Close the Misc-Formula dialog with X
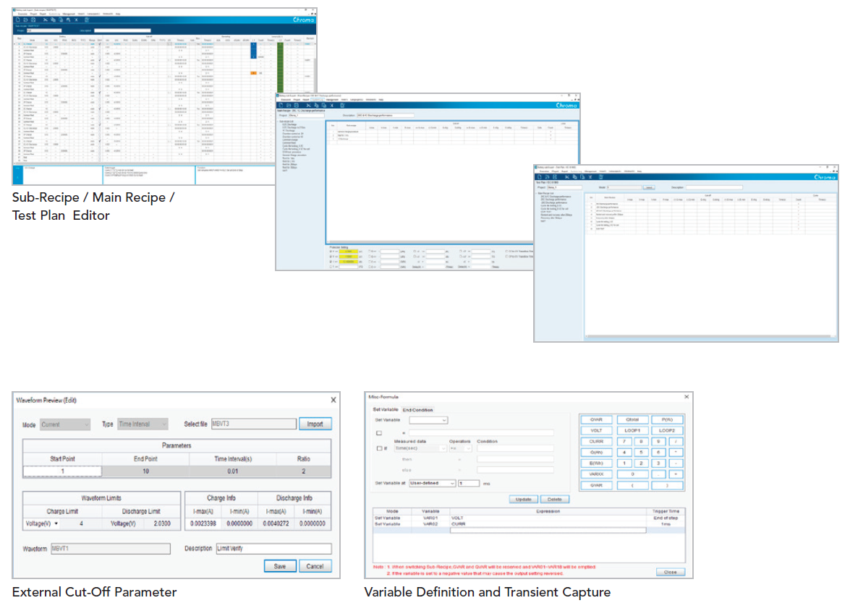This screenshot has height=616, width=850. pos(687,397)
